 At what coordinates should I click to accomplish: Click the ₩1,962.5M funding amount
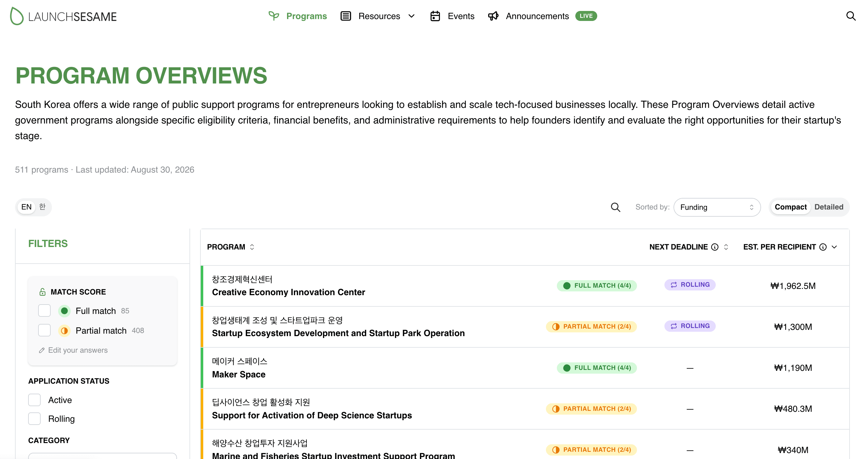point(793,286)
